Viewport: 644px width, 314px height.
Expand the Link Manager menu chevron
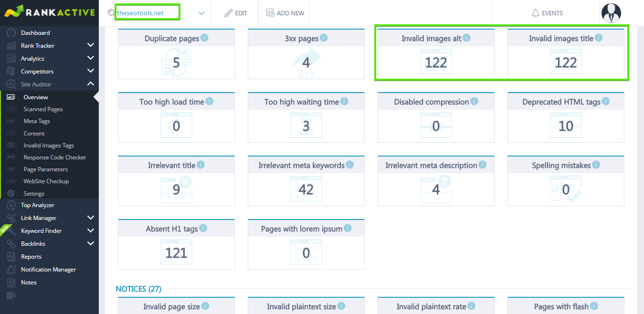(91, 218)
